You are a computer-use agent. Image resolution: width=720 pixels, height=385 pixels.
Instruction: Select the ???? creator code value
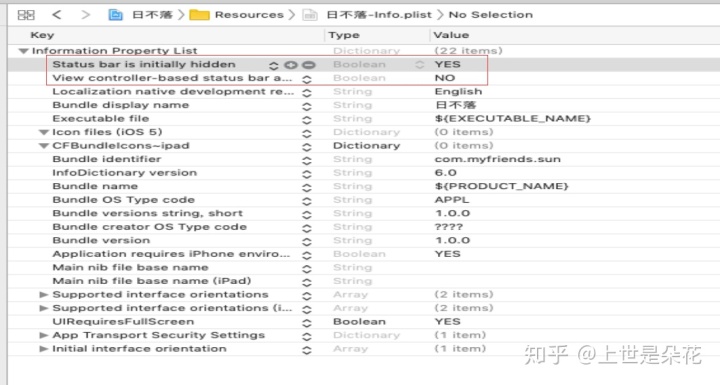click(449, 227)
